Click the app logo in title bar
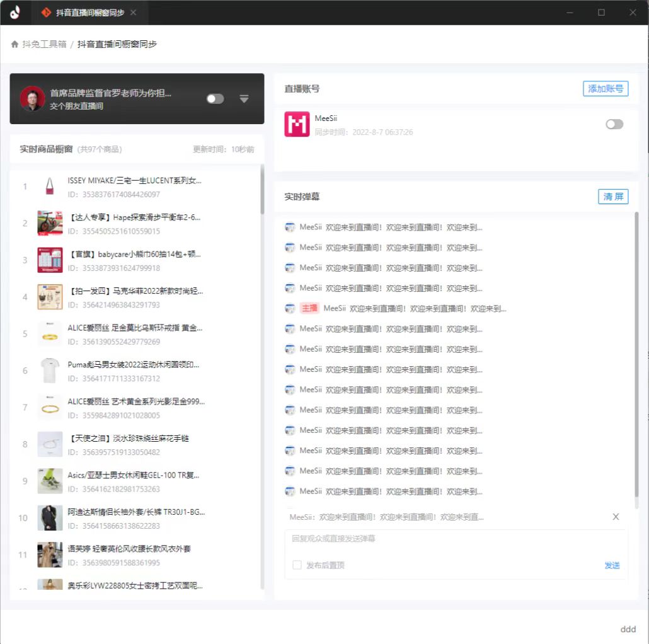 pyautogui.click(x=15, y=13)
